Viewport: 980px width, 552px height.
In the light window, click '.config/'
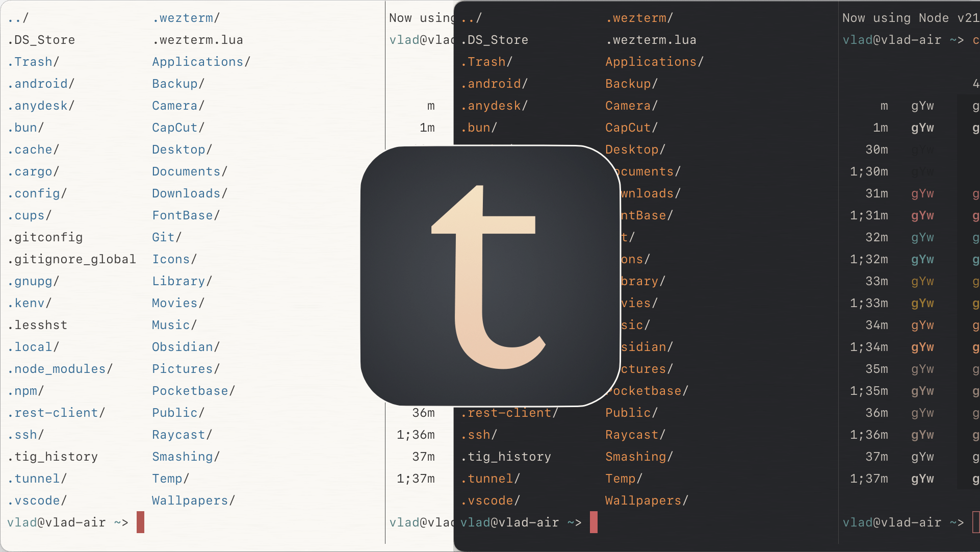tap(37, 193)
